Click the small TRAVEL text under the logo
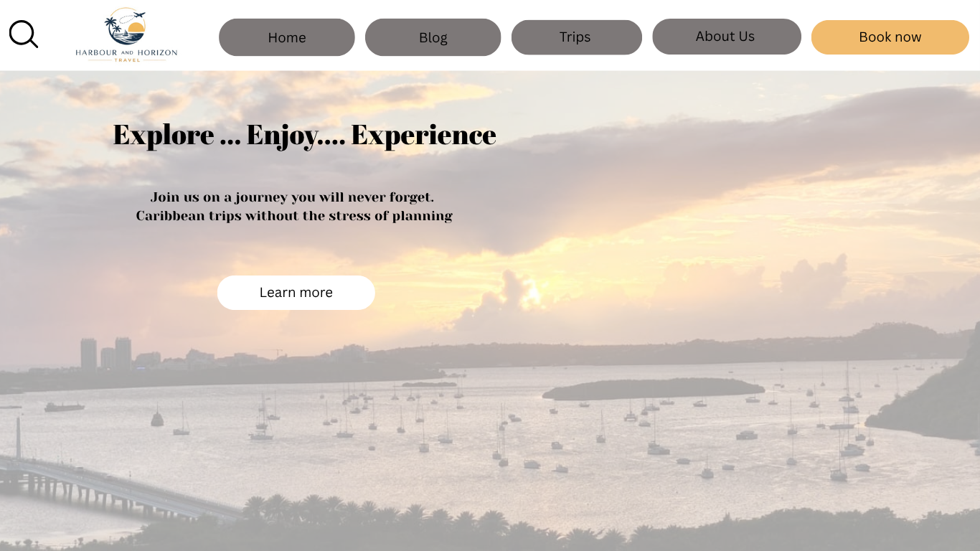The image size is (980, 551). (127, 60)
